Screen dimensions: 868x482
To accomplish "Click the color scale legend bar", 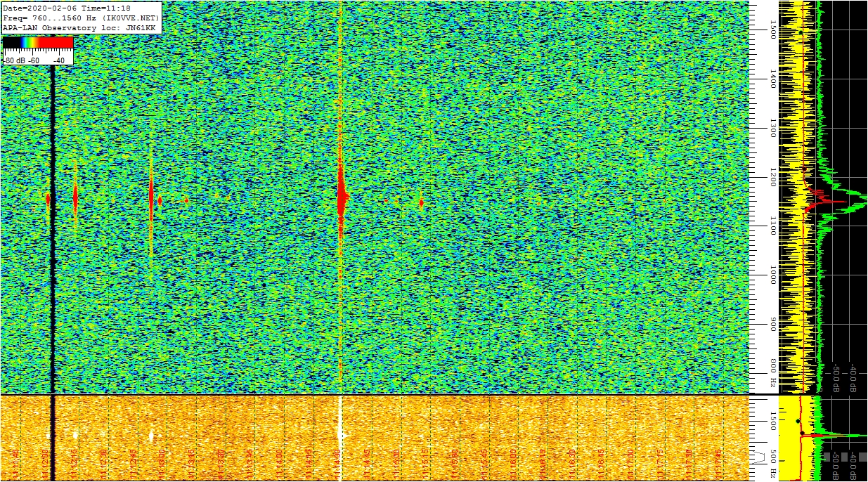I will point(38,42).
